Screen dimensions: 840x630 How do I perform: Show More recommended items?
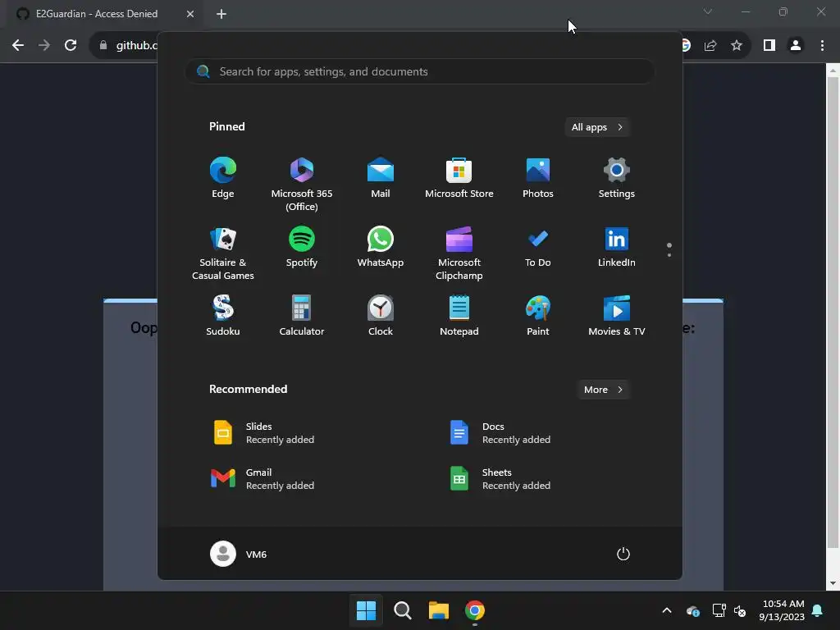point(603,390)
